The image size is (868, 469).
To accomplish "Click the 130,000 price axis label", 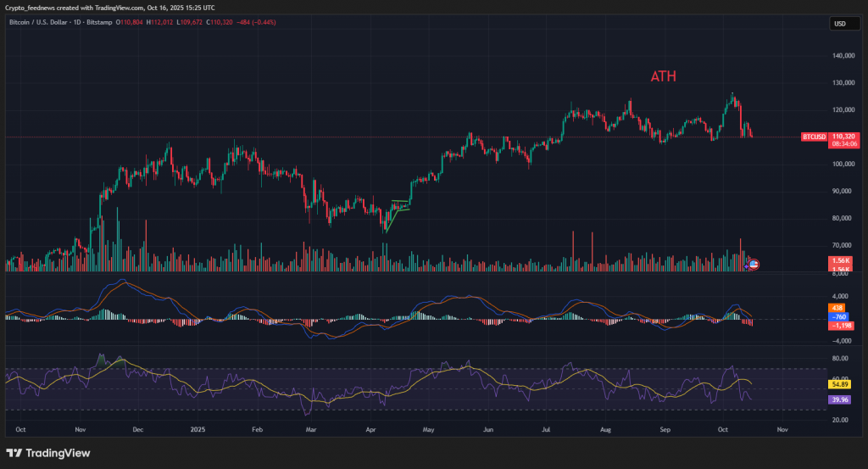I will point(843,82).
